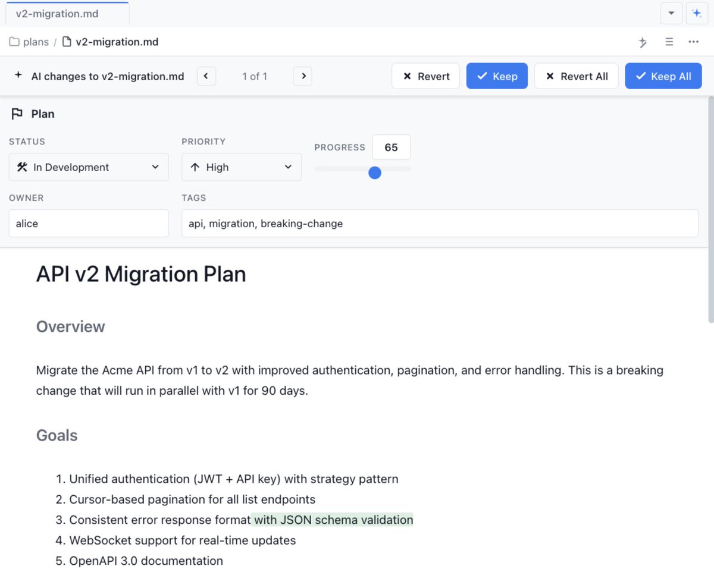Screen dimensions: 714x588
Task: Open the more options ellipsis menu
Action: click(694, 42)
